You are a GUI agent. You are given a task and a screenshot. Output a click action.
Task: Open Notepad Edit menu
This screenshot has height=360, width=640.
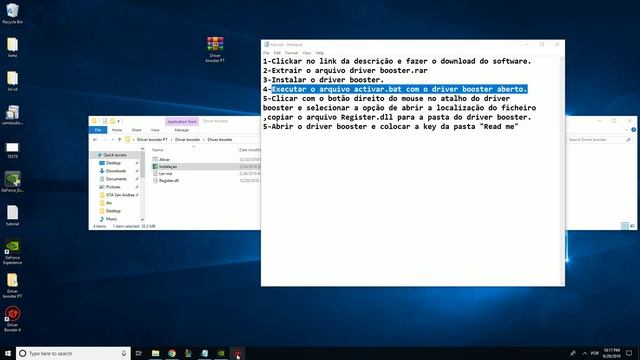pos(277,53)
